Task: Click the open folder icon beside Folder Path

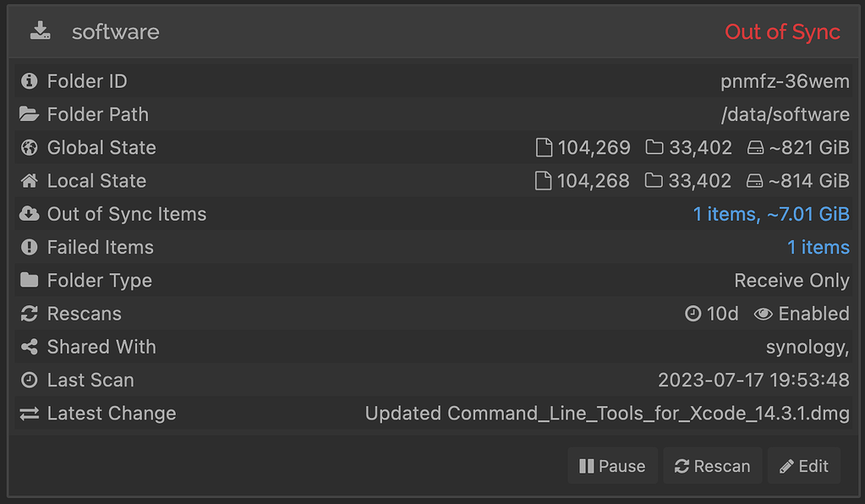Action: [28, 114]
